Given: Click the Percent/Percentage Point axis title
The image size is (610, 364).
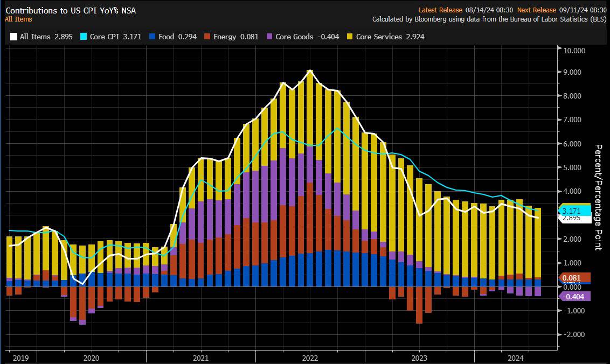Looking at the screenshot, I should 598,197.
